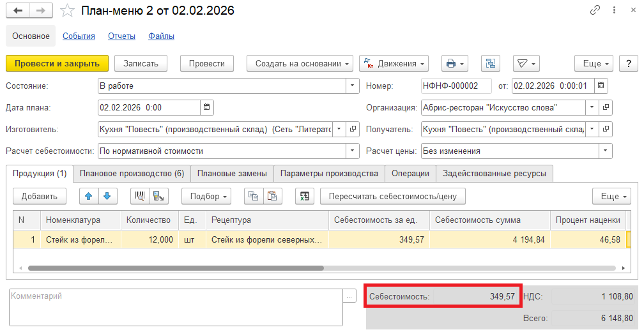Click the Провести button
Screen dimensions: 644x332
[x=207, y=64]
